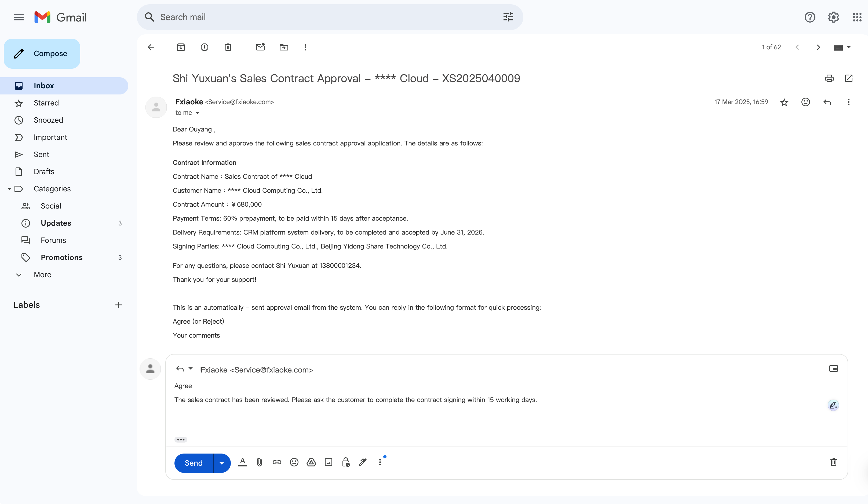Open Drafts folder
This screenshot has height=504, width=868.
pyautogui.click(x=44, y=171)
